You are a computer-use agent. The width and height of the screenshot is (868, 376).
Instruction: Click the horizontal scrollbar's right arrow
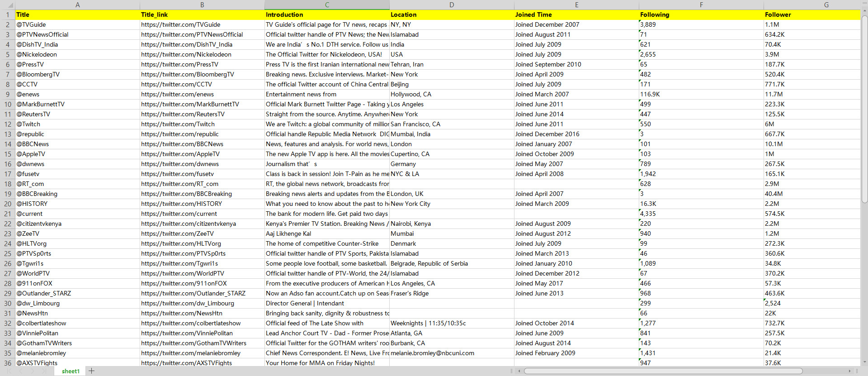tap(850, 371)
